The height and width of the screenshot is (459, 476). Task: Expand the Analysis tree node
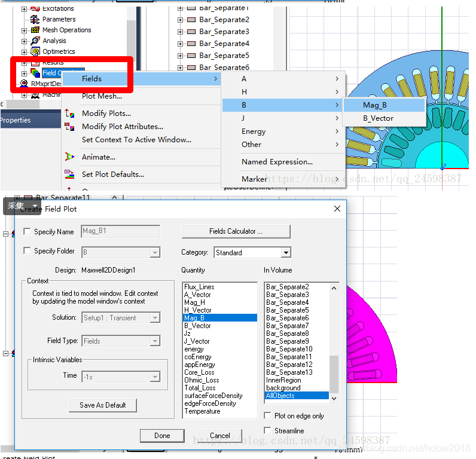click(24, 41)
